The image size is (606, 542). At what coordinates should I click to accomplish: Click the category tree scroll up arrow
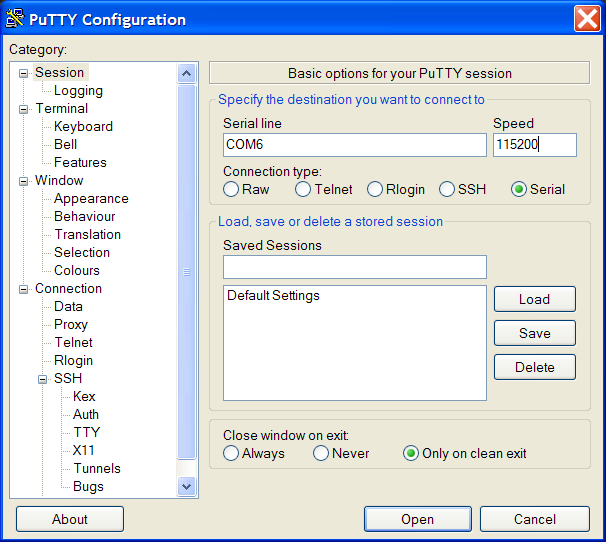186,73
